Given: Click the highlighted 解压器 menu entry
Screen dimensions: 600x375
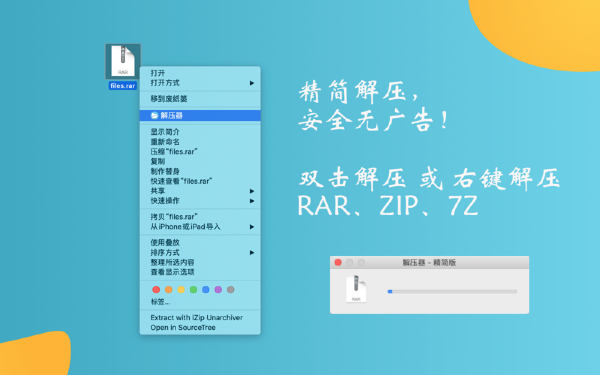Looking at the screenshot, I should click(x=200, y=115).
